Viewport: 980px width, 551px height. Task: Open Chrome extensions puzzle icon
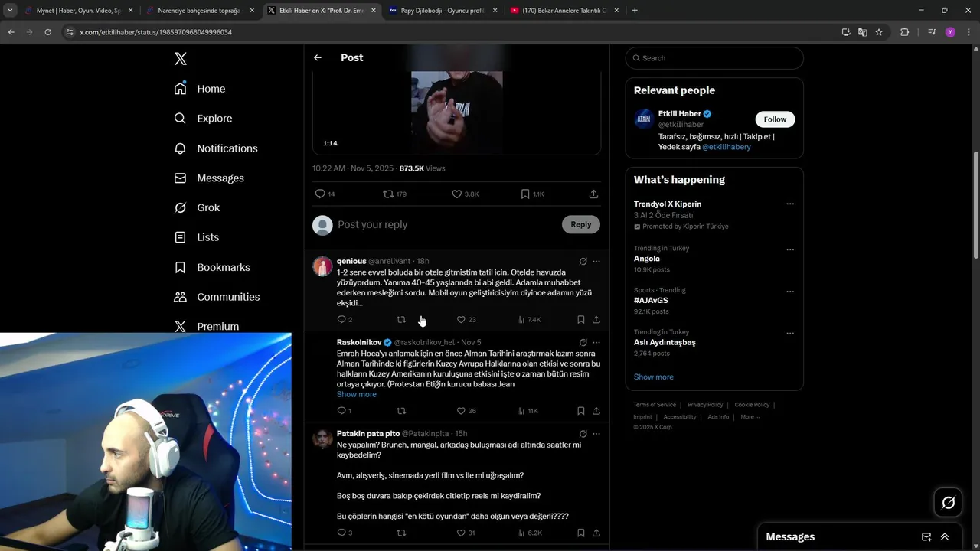coord(905,32)
